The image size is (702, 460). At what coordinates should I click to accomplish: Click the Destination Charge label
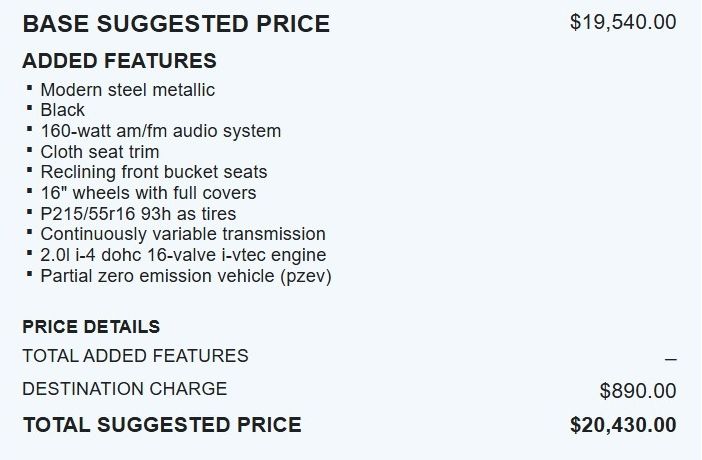(124, 389)
